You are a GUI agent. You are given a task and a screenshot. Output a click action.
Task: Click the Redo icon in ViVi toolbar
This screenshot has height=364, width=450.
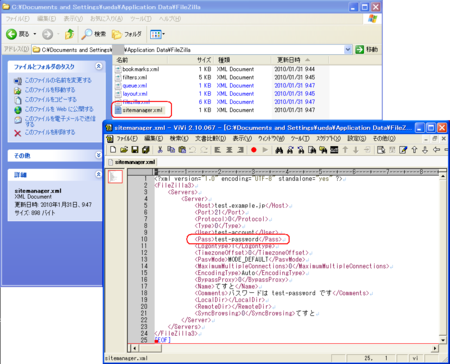tap(204, 150)
